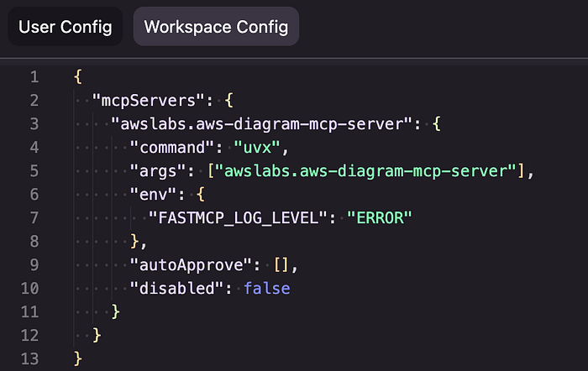
Task: Click line number 13 in the gutter
Action: click(x=29, y=358)
